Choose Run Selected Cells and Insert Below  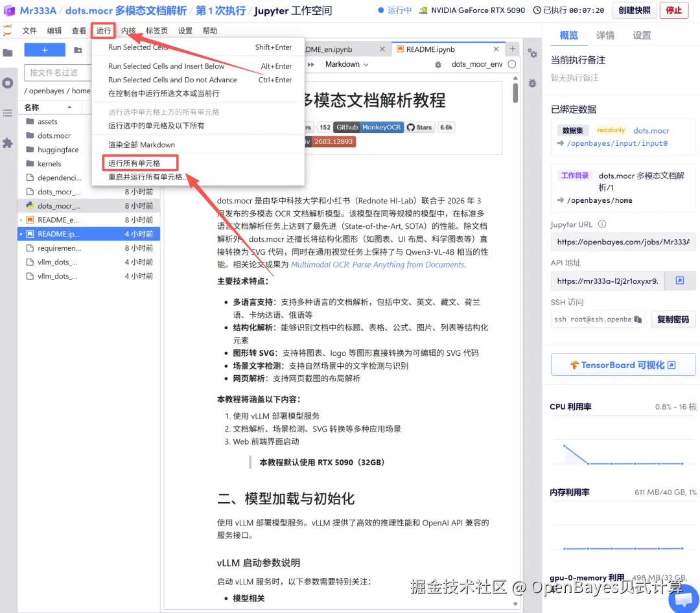[198, 66]
